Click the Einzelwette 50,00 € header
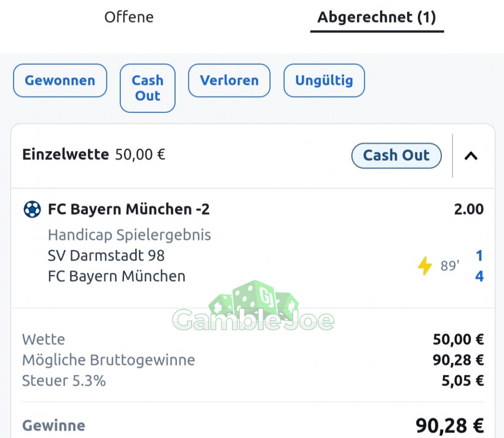The width and height of the screenshot is (504, 438). 93,154
